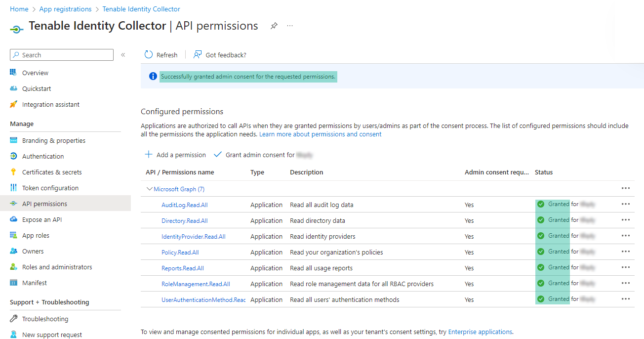Open the ellipsis menu for RoleManagement.Read.All
The height and width of the screenshot is (339, 644).
pos(626,283)
